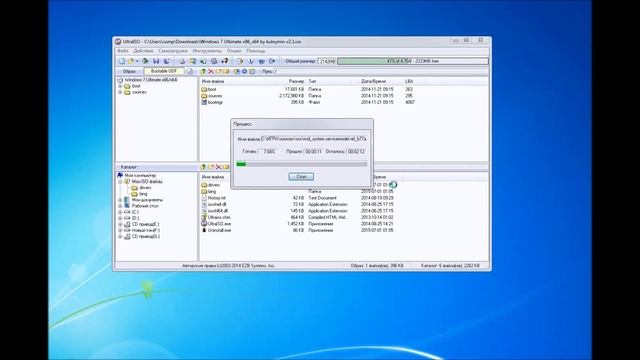Open the Помощь menu
This screenshot has height=360, width=640.
[x=256, y=51]
